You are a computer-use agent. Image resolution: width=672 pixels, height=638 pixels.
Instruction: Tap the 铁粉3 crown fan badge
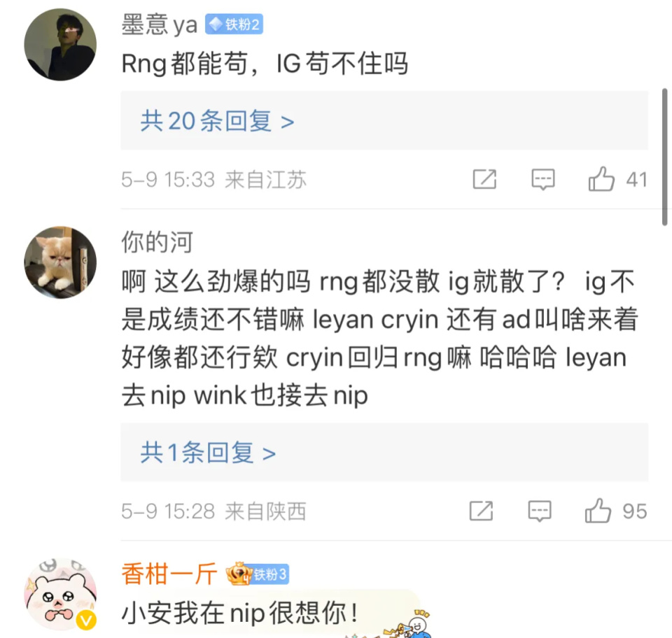pyautogui.click(x=258, y=574)
